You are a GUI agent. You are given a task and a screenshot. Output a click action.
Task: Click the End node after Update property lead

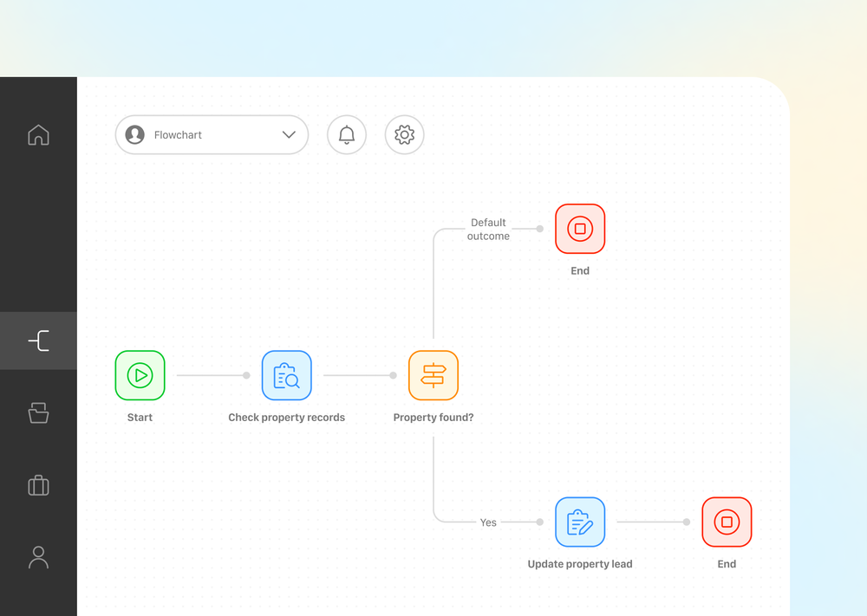(x=727, y=522)
